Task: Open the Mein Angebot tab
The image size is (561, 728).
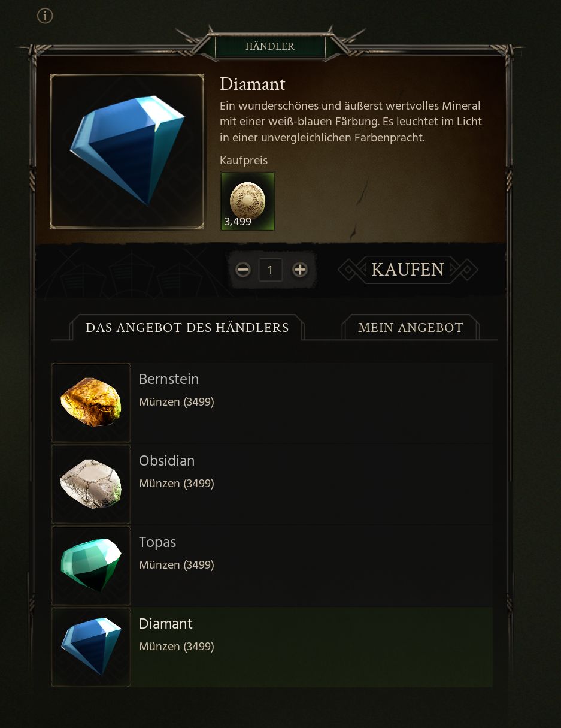Action: tap(411, 328)
